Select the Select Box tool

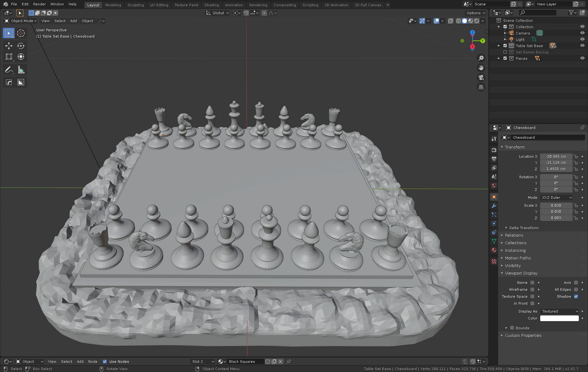9,33
